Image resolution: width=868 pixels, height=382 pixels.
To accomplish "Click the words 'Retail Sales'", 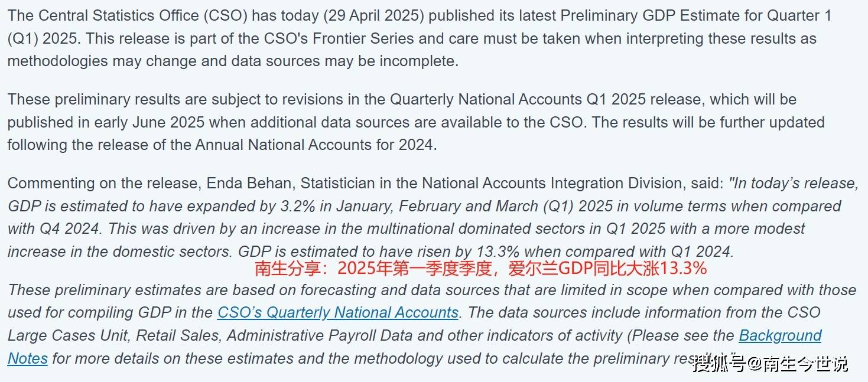I will click(x=177, y=336).
